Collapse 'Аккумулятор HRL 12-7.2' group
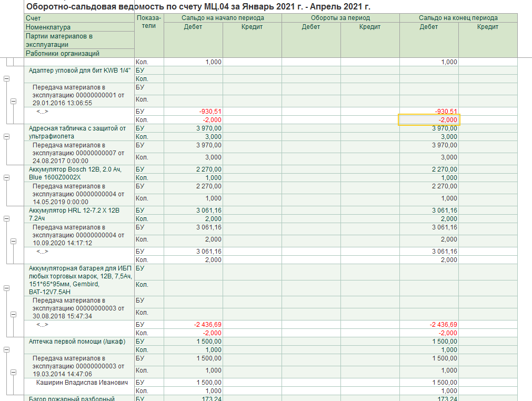The height and width of the screenshot is (401, 532). (x=7, y=218)
